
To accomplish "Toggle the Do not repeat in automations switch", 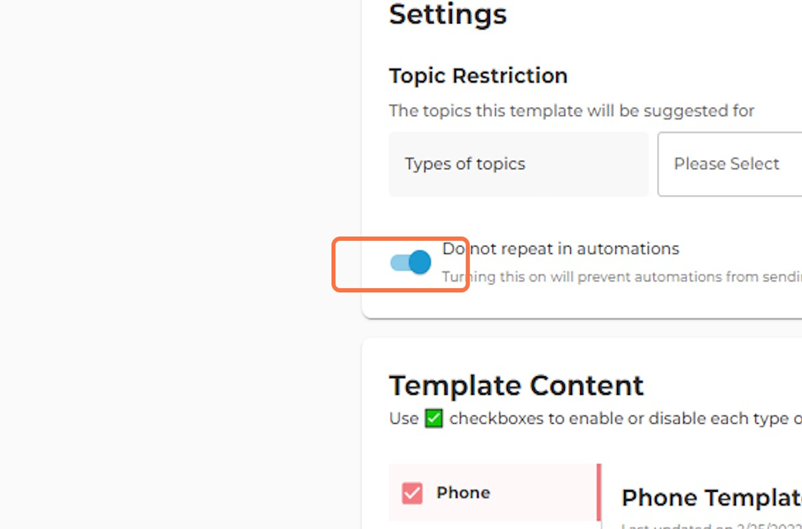I will [x=410, y=262].
